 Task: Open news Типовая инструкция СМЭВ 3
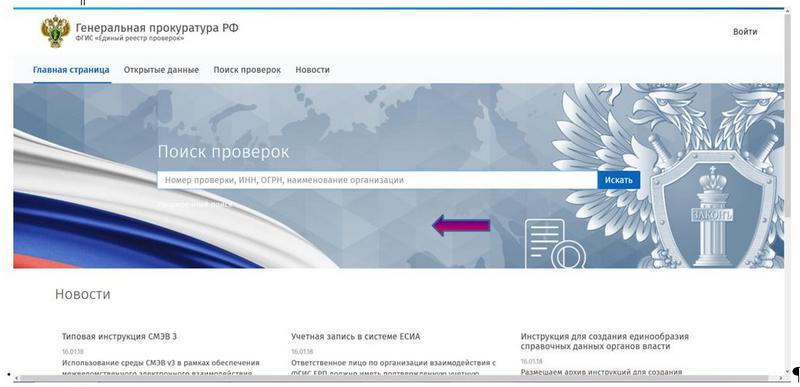[119, 337]
